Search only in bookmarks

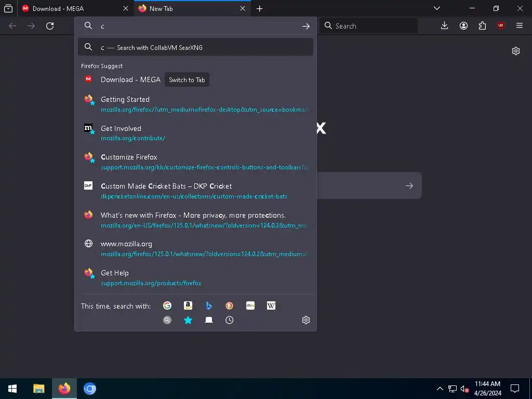coord(188,320)
